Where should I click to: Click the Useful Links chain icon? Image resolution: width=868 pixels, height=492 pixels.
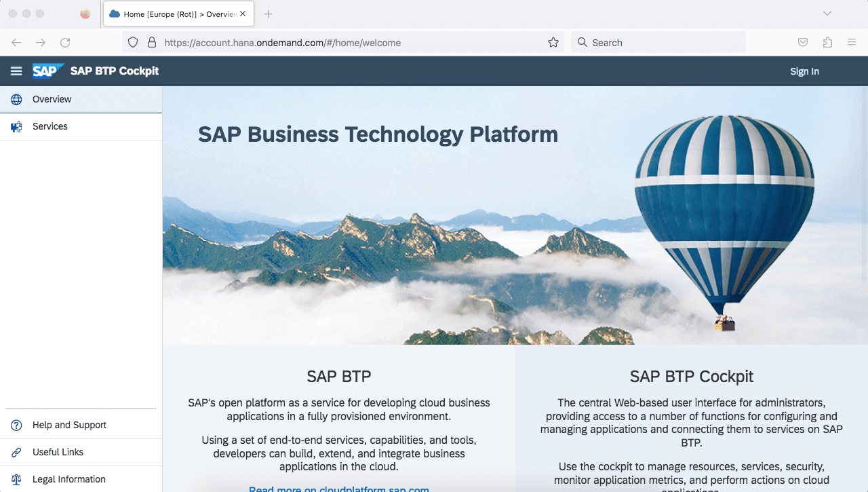click(16, 453)
